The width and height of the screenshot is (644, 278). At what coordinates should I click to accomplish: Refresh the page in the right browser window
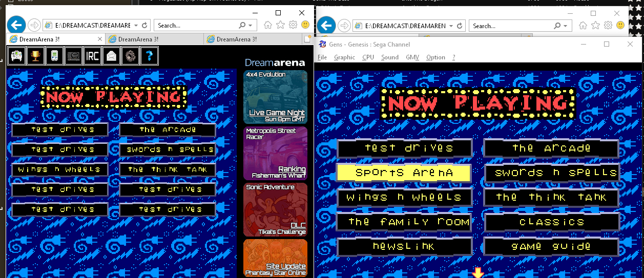(x=459, y=26)
